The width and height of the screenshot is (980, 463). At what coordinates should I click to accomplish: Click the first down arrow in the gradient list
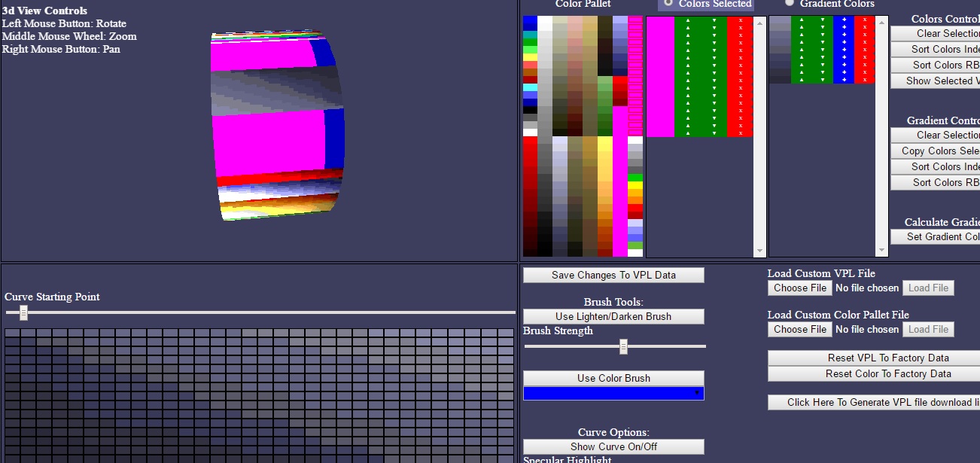coord(823,20)
